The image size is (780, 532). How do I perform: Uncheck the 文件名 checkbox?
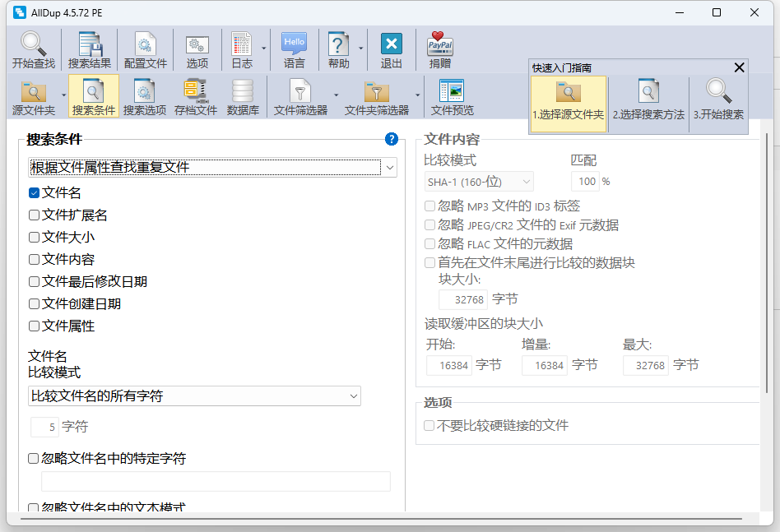(34, 193)
